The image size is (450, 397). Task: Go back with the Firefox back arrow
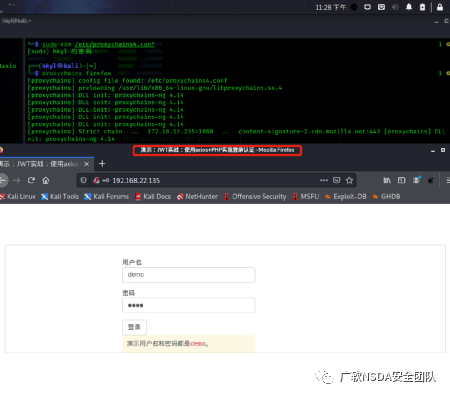tap(2, 180)
